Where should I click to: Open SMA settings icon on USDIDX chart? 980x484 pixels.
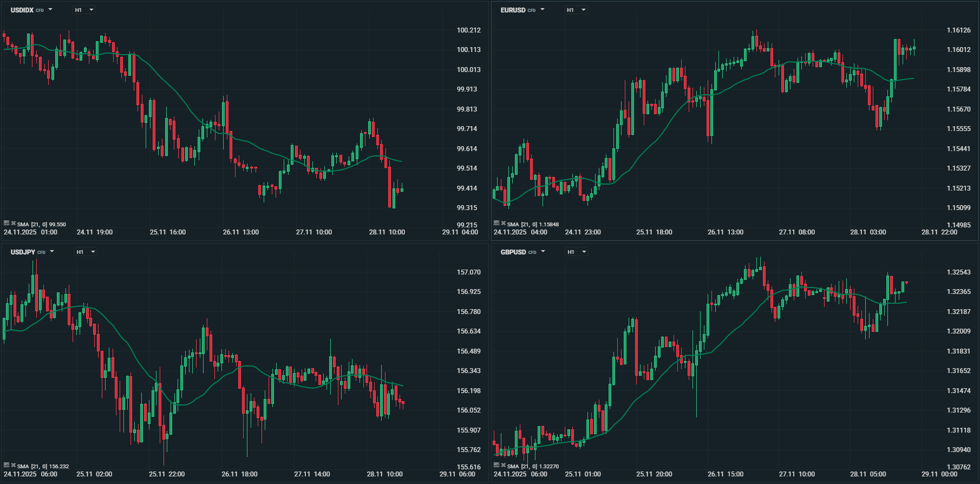click(x=6, y=223)
